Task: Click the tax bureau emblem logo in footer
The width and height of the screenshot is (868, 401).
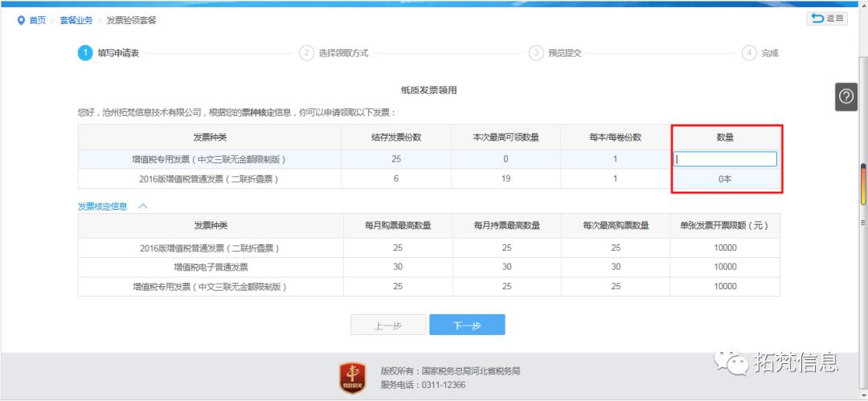Action: pyautogui.click(x=352, y=378)
